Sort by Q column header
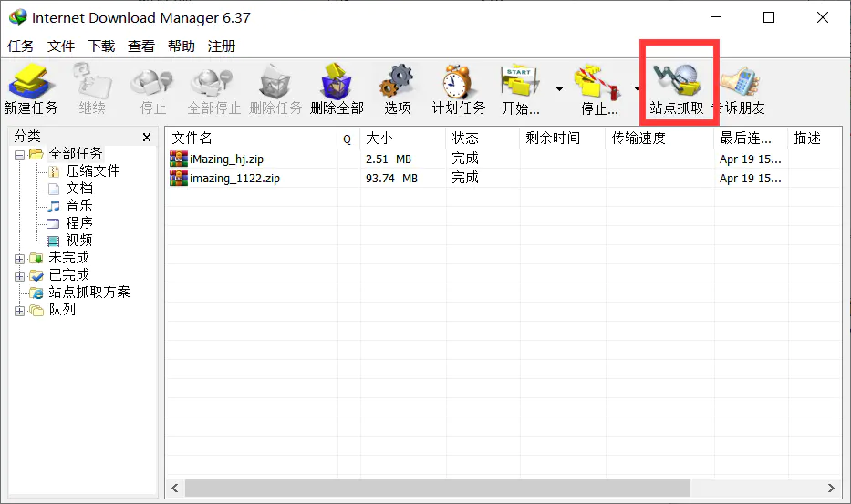The height and width of the screenshot is (504, 851). point(348,138)
